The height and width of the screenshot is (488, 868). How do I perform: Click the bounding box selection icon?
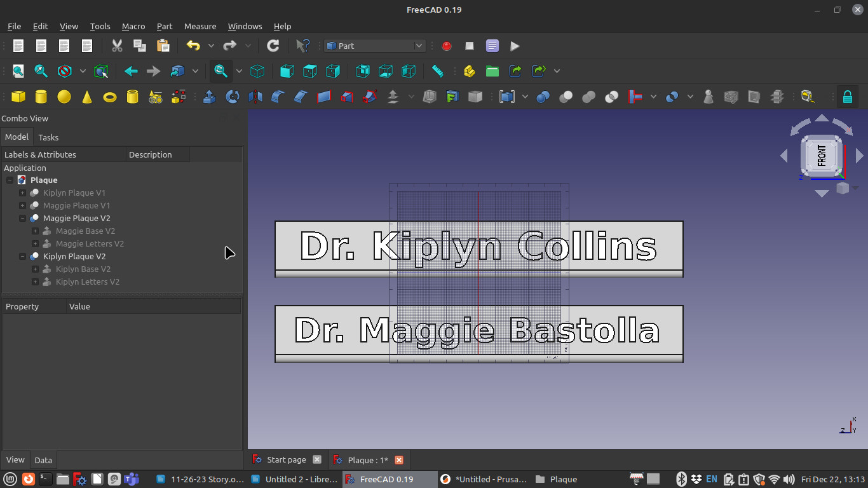[x=101, y=71]
